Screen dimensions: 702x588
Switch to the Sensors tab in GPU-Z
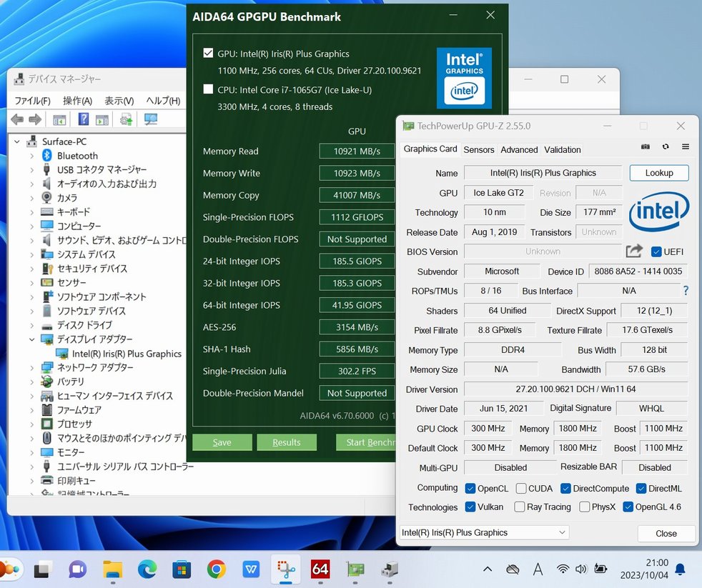[478, 149]
